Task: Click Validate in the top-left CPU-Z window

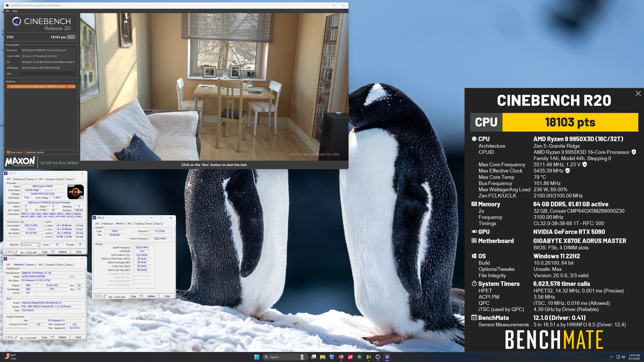Action: pos(63,252)
